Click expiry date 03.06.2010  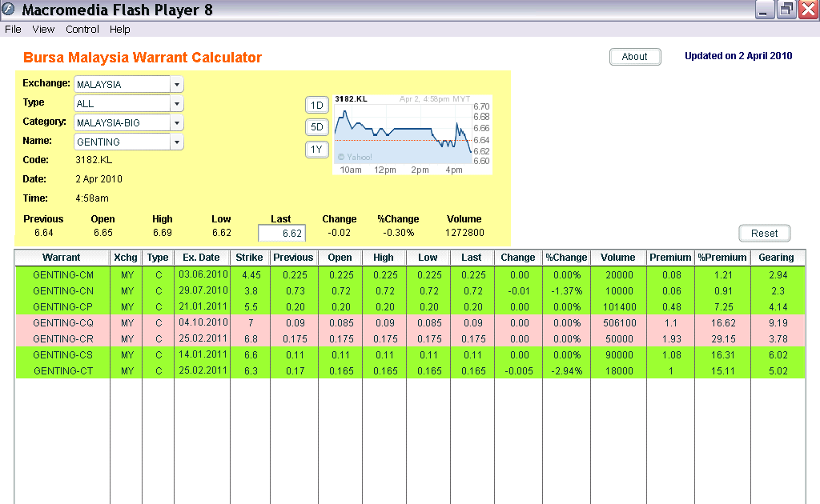(203, 274)
